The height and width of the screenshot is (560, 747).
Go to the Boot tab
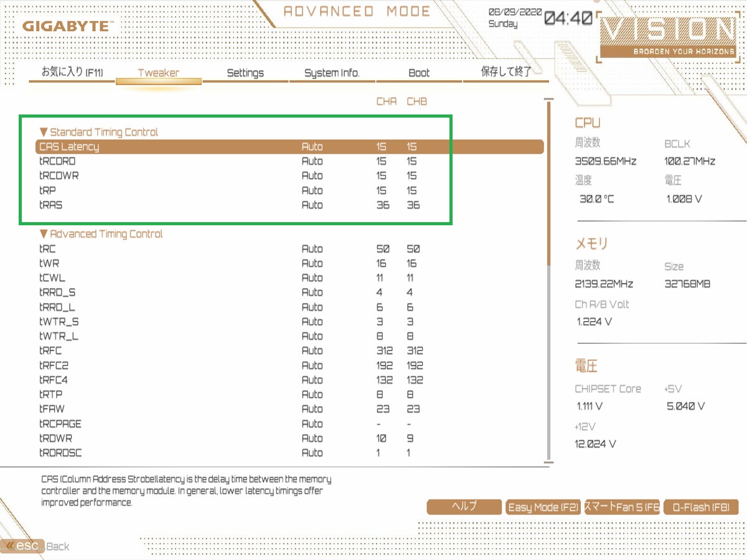coord(419,73)
